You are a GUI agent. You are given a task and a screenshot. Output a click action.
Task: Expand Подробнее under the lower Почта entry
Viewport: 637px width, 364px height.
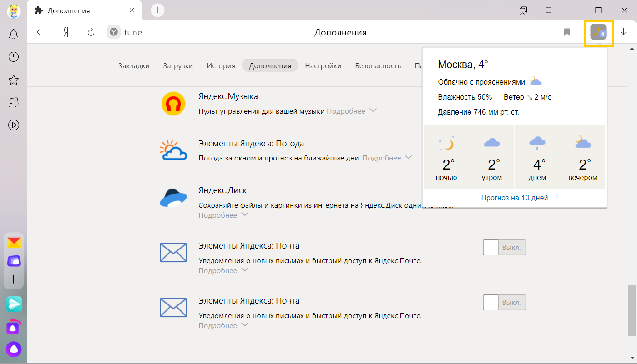(224, 325)
